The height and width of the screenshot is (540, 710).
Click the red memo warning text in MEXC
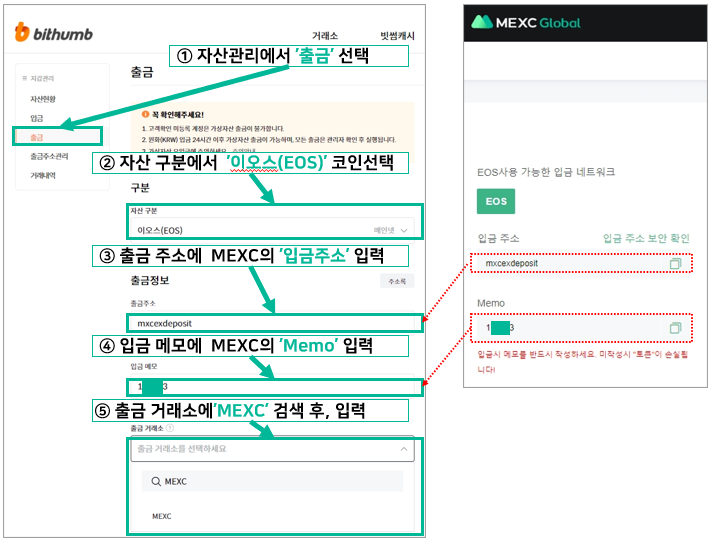click(x=583, y=362)
